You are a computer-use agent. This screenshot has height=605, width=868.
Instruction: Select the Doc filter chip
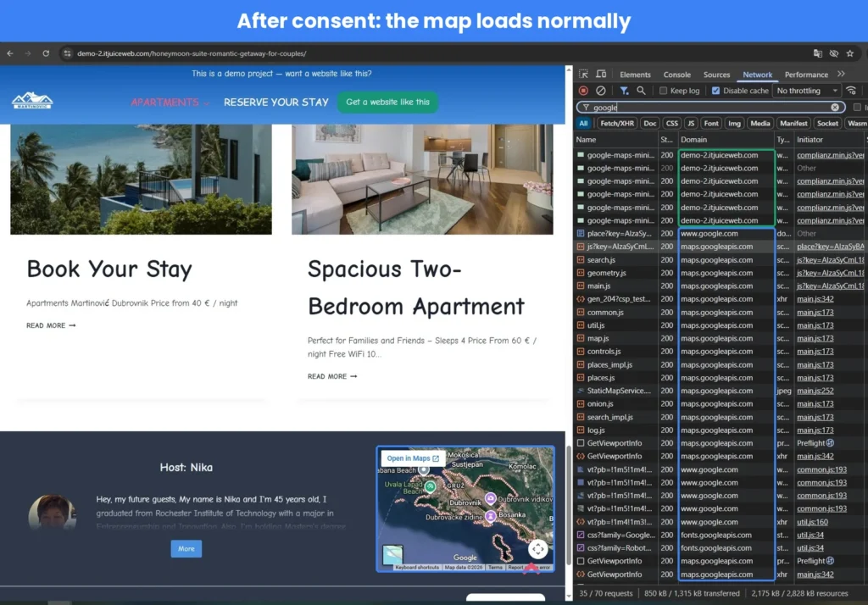(x=650, y=124)
